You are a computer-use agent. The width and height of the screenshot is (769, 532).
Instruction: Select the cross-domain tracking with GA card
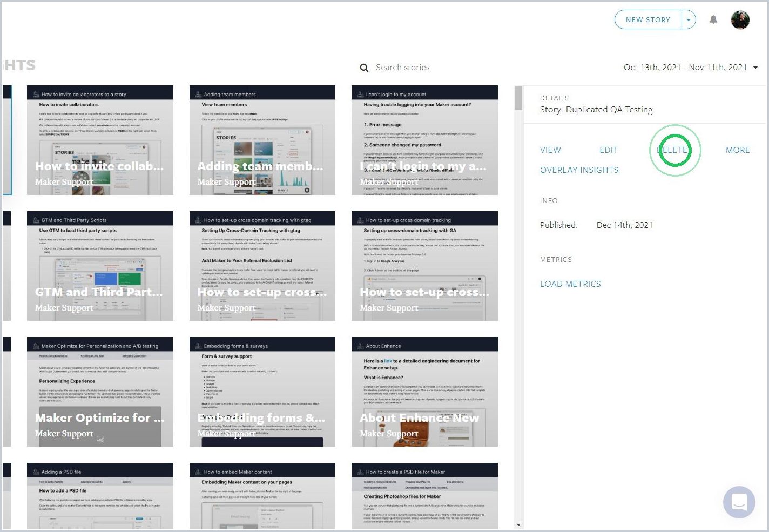tap(424, 266)
